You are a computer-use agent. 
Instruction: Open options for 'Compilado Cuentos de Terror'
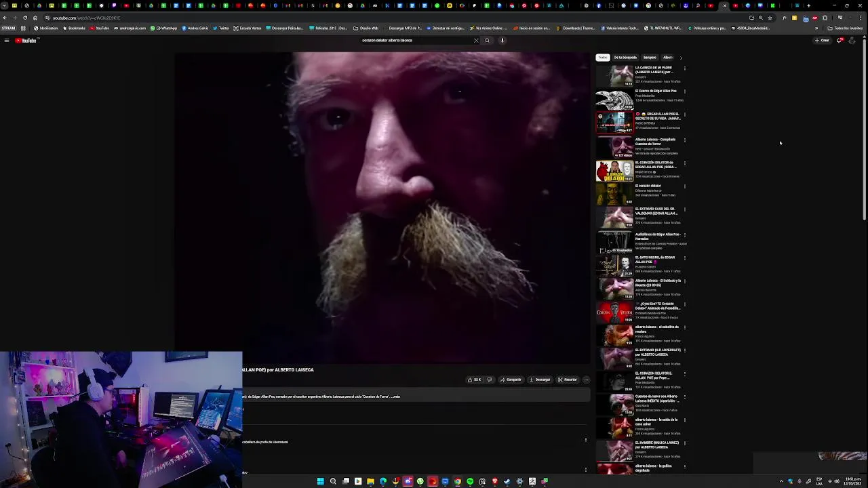[684, 140]
